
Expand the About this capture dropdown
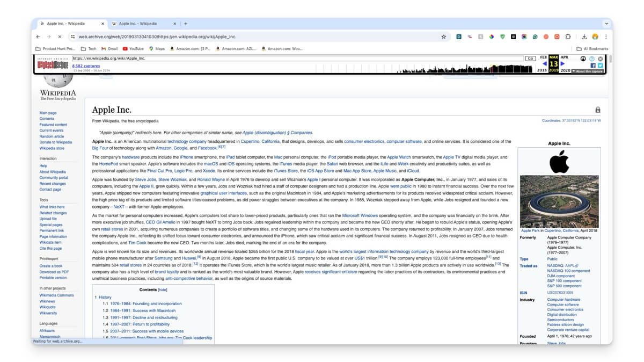point(588,71)
